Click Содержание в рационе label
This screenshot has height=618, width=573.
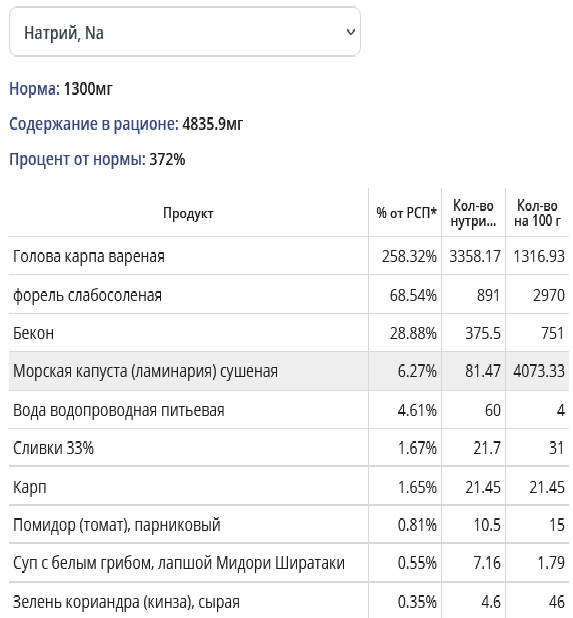pyautogui.click(x=94, y=124)
